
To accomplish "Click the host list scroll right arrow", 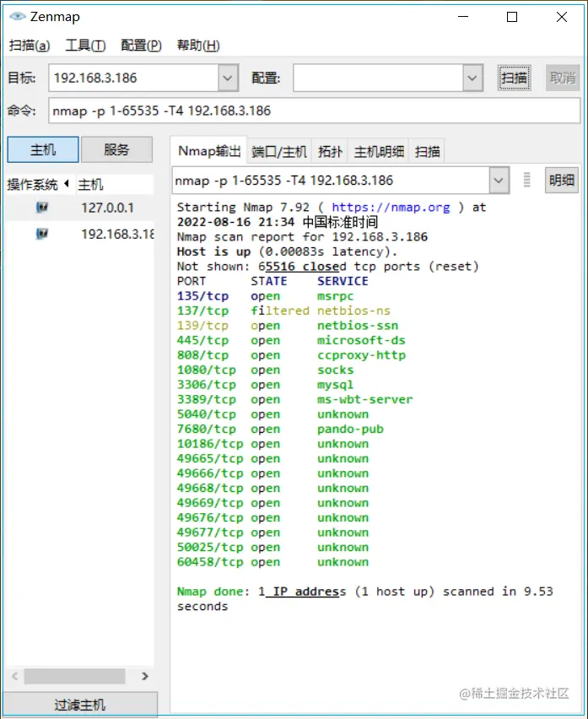I will click(x=145, y=676).
